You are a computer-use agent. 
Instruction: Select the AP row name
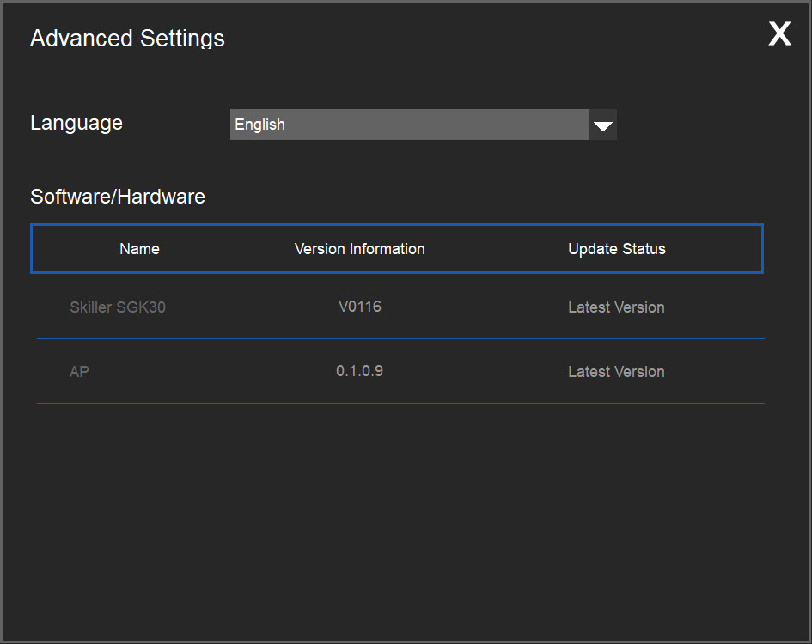79,372
